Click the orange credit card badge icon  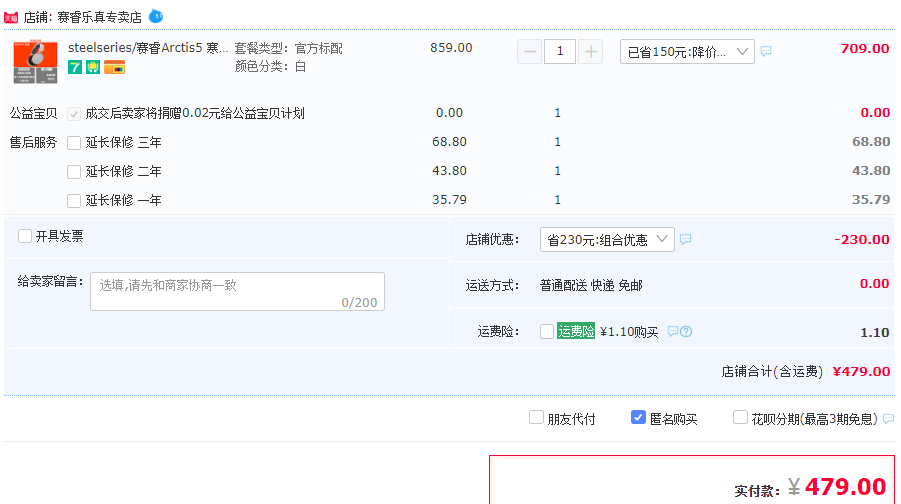tap(114, 67)
